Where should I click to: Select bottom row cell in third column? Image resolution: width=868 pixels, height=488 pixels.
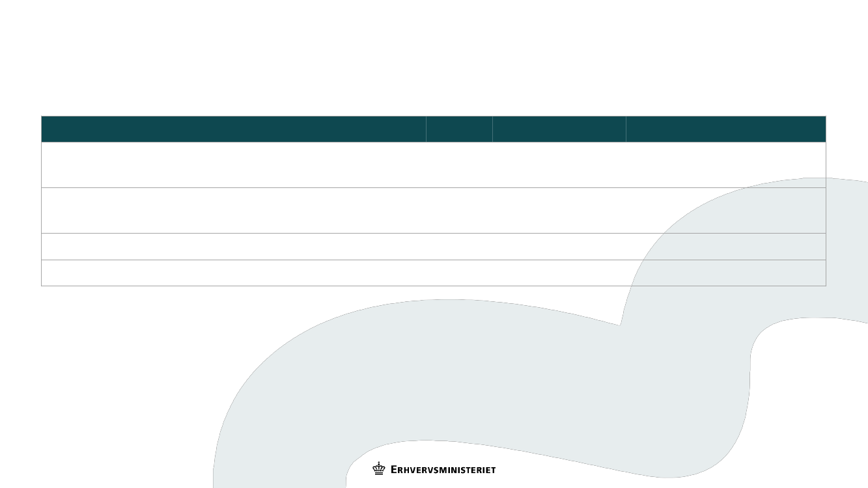[x=559, y=273]
